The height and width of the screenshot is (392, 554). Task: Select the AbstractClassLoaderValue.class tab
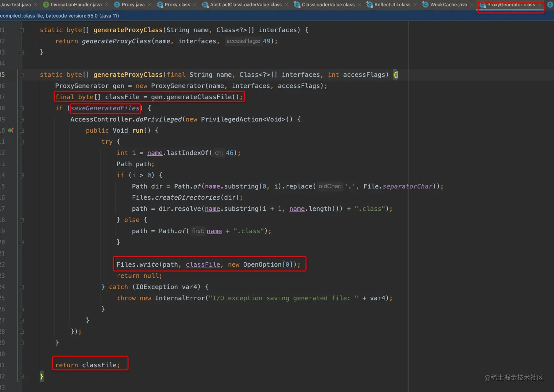(x=246, y=5)
